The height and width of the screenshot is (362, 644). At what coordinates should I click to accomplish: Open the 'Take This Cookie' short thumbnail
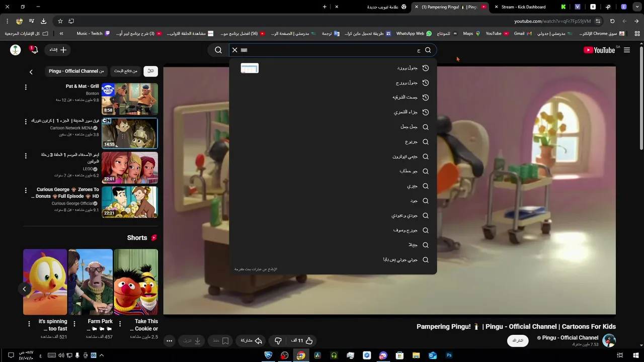pyautogui.click(x=136, y=282)
